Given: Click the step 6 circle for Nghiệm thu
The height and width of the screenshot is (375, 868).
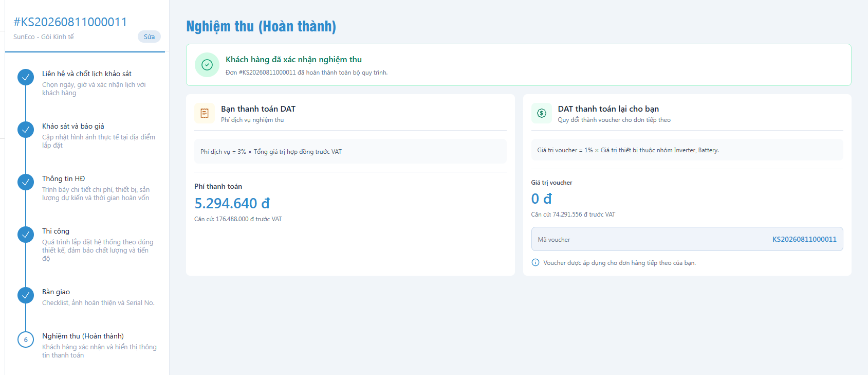Looking at the screenshot, I should (x=26, y=340).
